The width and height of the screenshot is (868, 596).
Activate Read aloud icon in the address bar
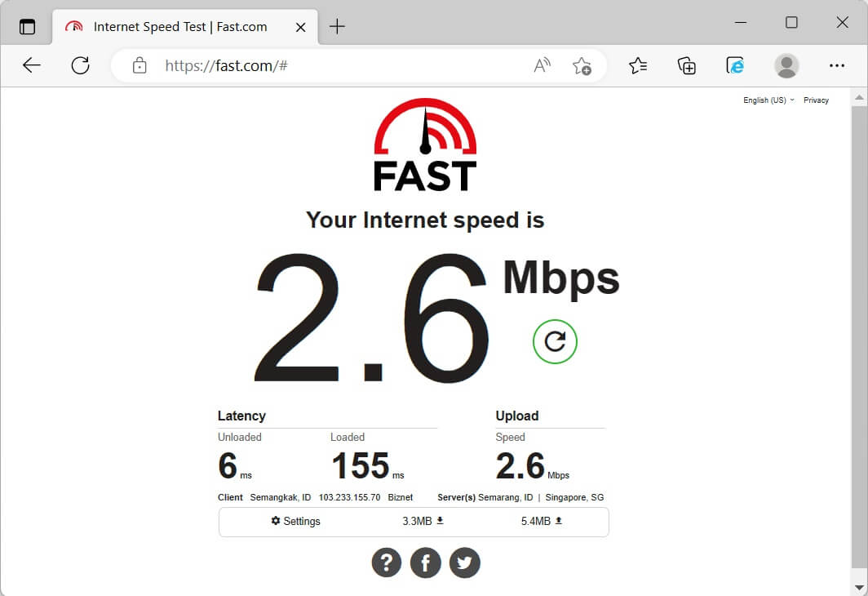click(542, 66)
